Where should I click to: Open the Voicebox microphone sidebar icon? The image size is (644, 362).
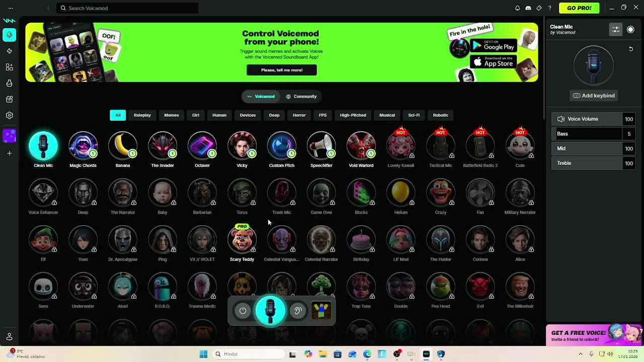(x=9, y=35)
